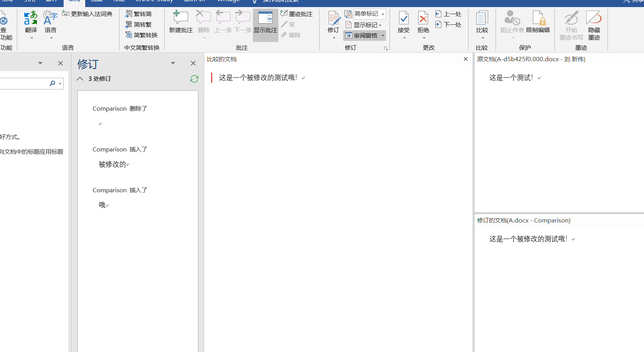Open the Tracking group dialog launcher
Viewport: 644px width, 352px height.
coord(386,48)
